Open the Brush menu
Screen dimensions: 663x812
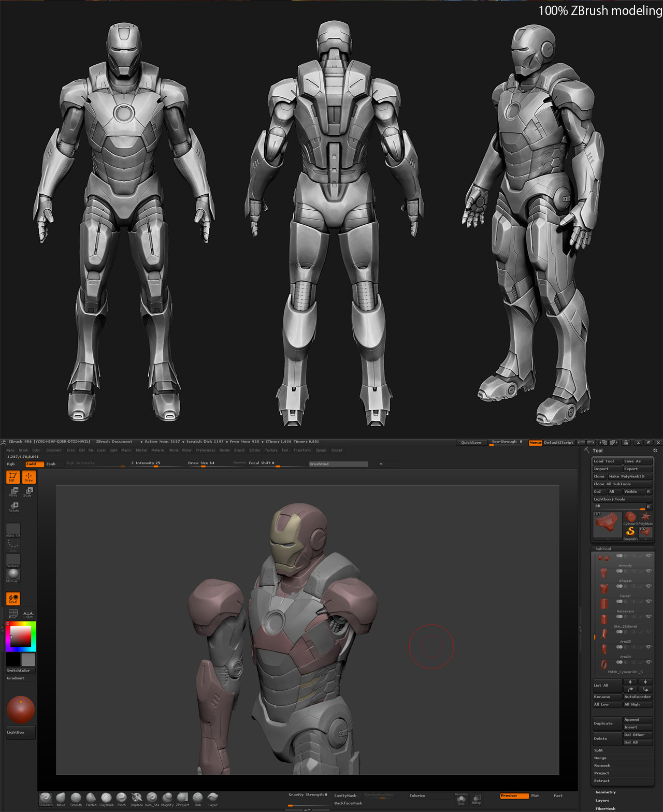pyautogui.click(x=23, y=451)
